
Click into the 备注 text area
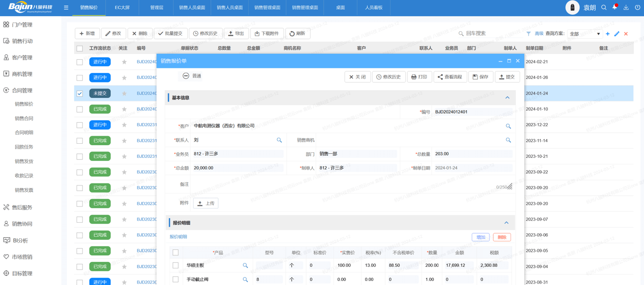[342, 184]
